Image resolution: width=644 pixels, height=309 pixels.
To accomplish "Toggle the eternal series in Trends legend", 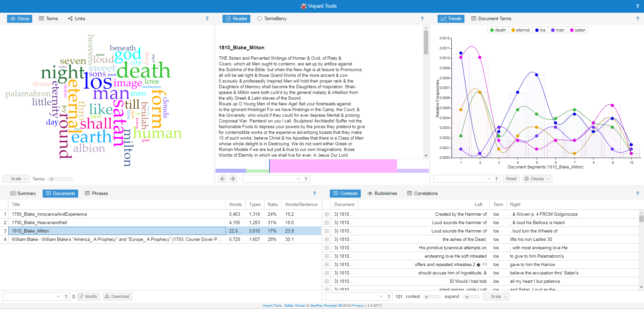I will (520, 30).
